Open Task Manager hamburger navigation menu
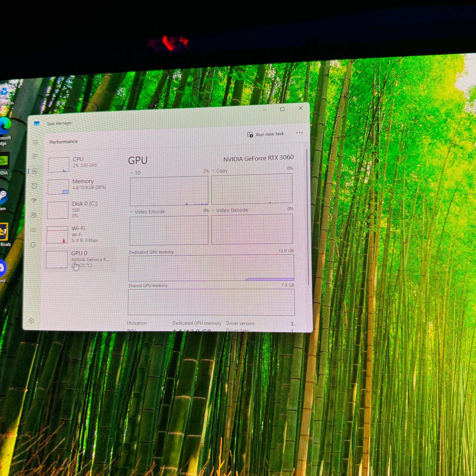This screenshot has width=476, height=476. tap(36, 142)
